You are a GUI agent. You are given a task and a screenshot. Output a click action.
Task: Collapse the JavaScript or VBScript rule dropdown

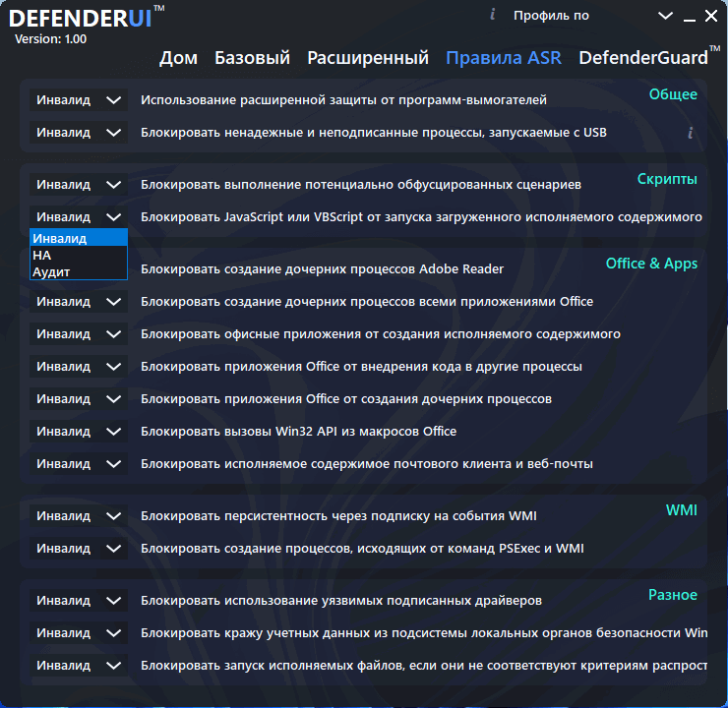(x=79, y=217)
